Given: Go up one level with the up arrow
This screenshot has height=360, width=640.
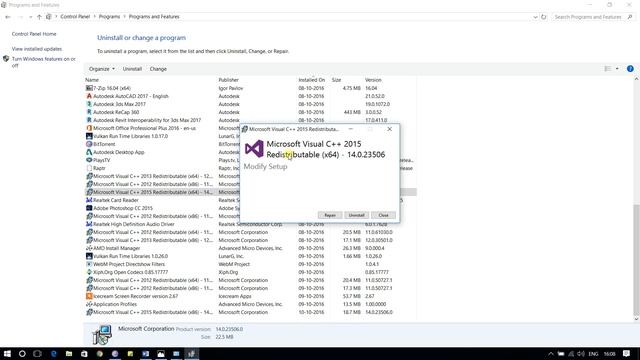Looking at the screenshot, I should click(x=39, y=17).
